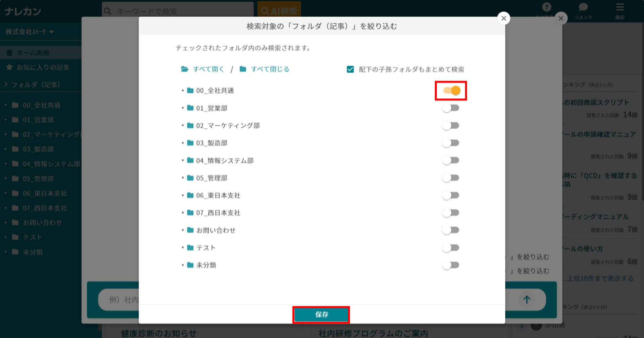644x338 pixels.
Task: Click the 03_製造部 folder icon in the dialog
Action: coord(190,143)
